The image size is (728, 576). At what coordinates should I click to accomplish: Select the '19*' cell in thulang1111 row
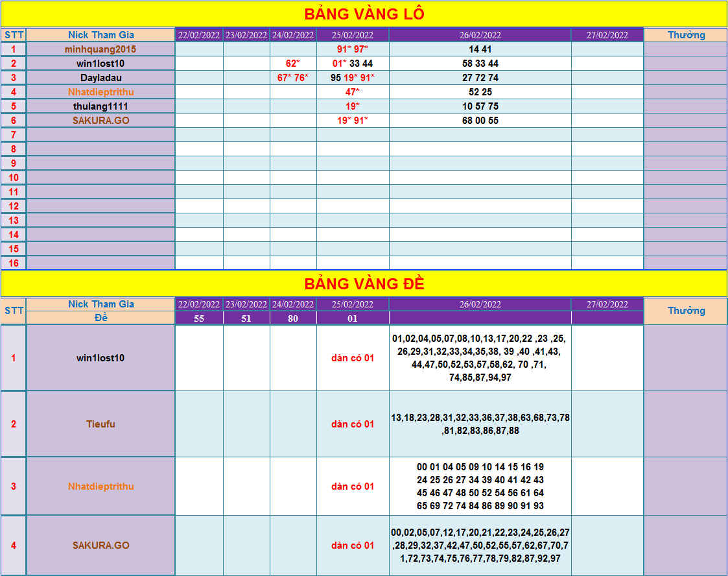[353, 106]
